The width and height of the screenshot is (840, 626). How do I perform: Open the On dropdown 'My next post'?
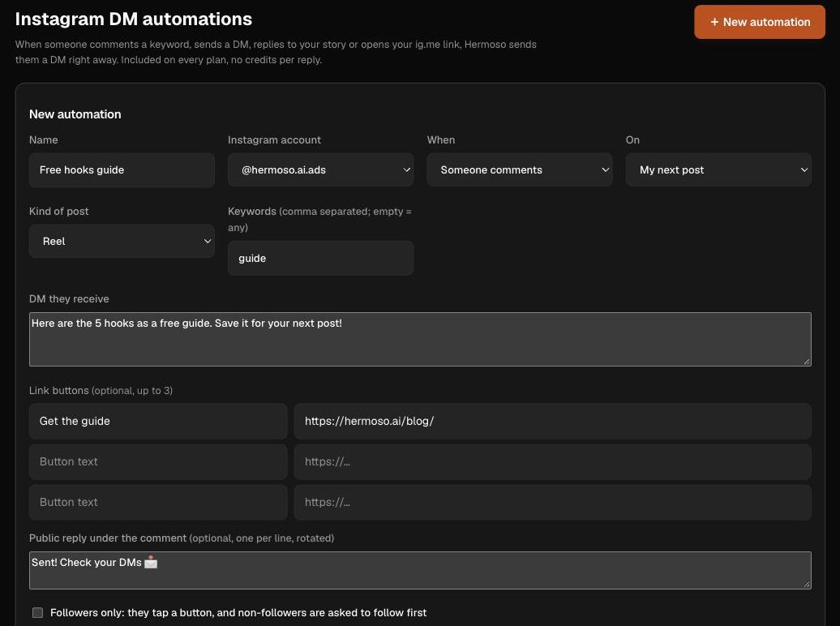coord(718,170)
